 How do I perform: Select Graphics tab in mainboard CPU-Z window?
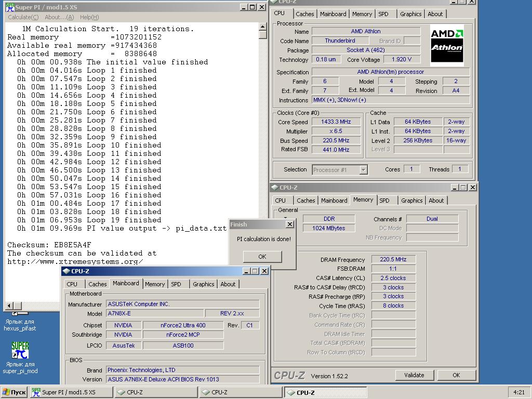click(x=203, y=284)
